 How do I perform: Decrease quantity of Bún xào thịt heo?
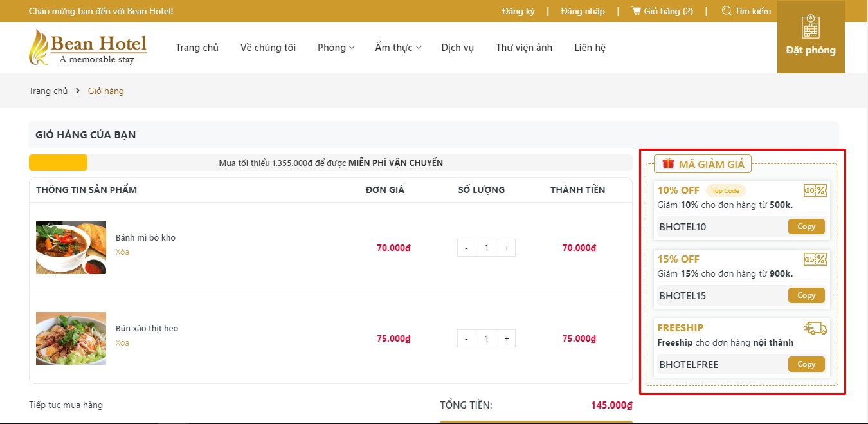[x=466, y=338]
